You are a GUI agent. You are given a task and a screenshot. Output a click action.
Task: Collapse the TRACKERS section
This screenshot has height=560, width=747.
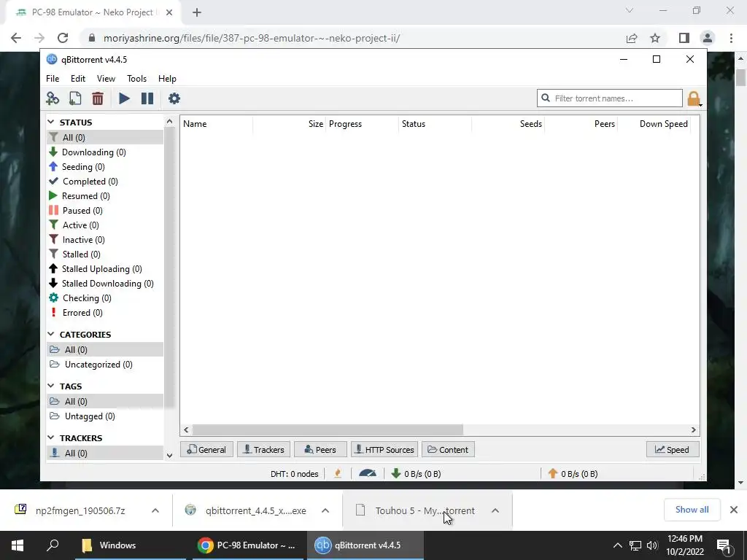(52, 437)
